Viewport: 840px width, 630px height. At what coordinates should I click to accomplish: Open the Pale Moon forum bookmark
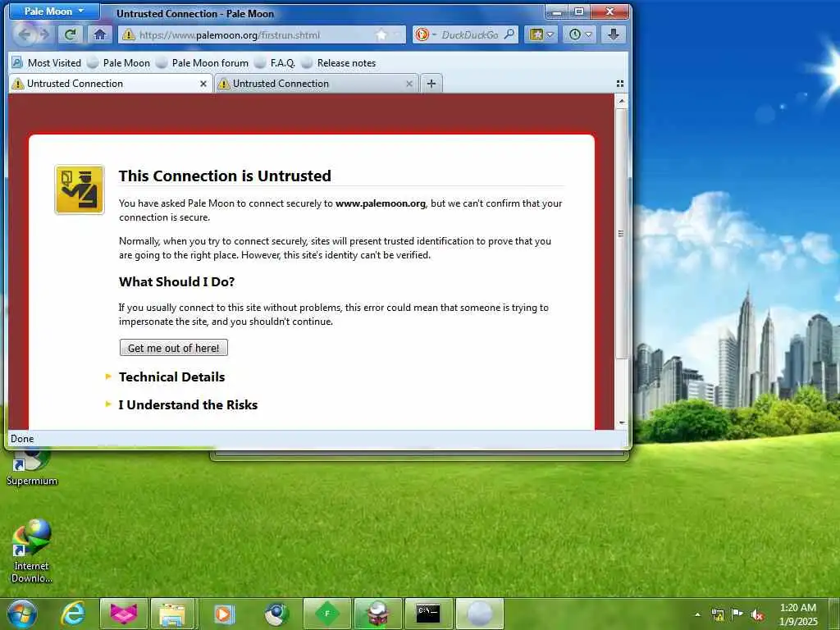[203, 62]
